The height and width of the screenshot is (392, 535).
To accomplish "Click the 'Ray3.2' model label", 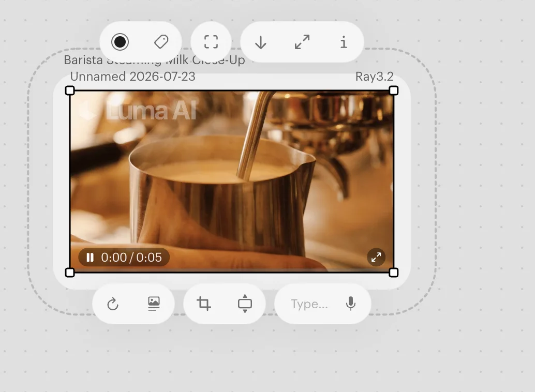I will pyautogui.click(x=374, y=77).
